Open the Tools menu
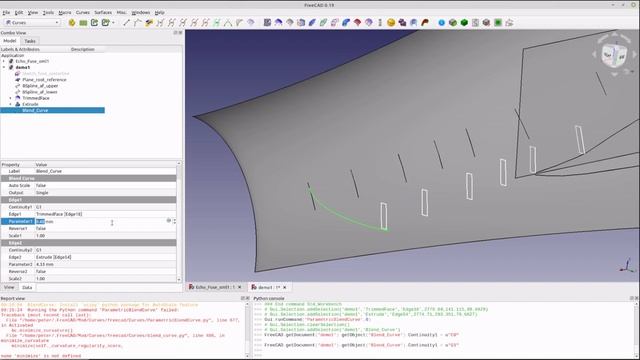 pyautogui.click(x=48, y=13)
